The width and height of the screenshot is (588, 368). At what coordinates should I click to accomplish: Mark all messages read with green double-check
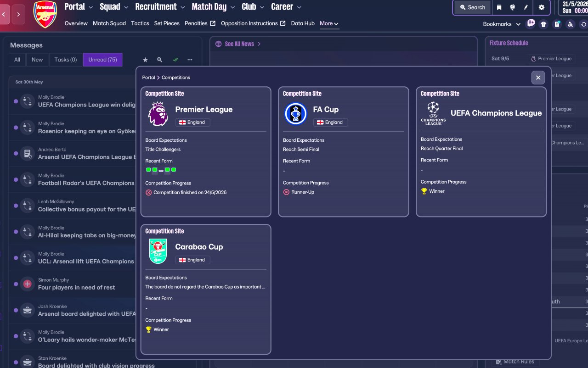coord(175,60)
